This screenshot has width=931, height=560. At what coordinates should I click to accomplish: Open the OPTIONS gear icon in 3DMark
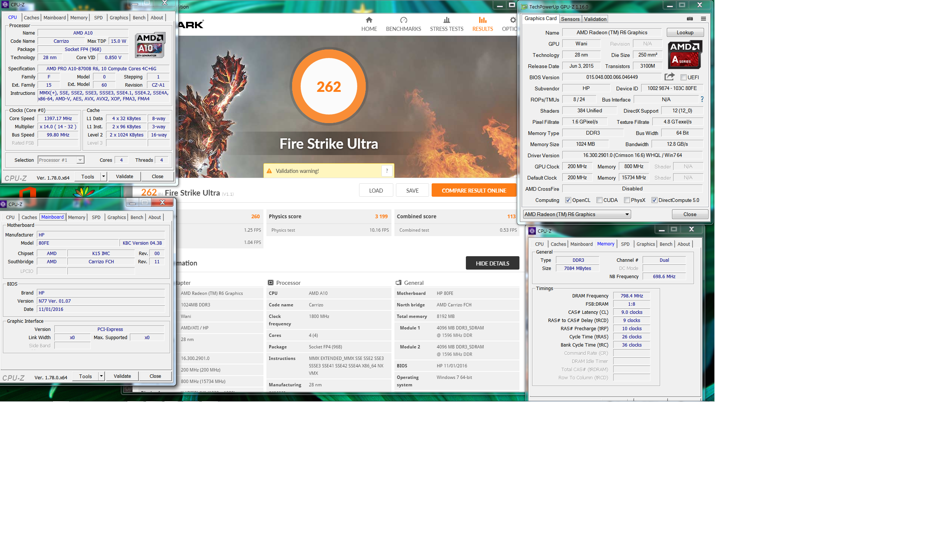(512, 20)
